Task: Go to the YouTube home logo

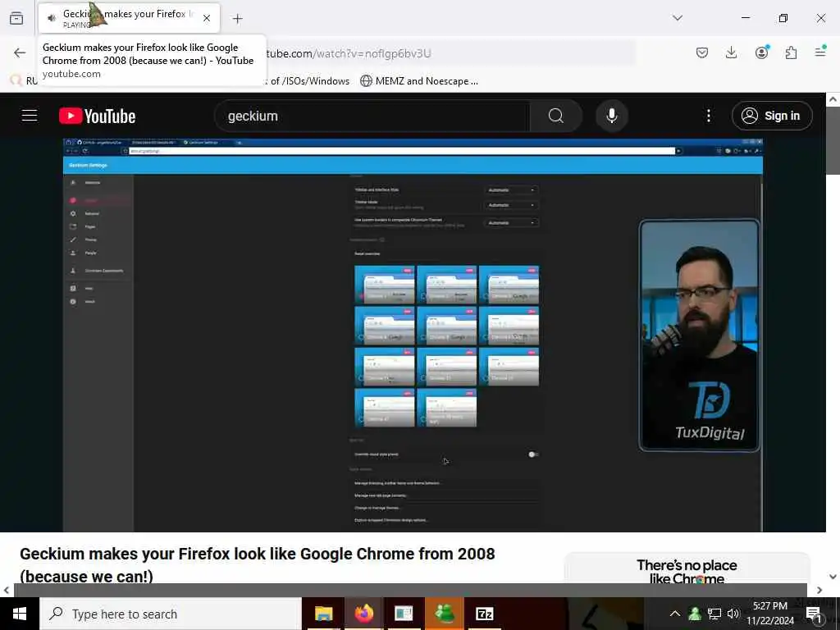Action: [x=97, y=116]
